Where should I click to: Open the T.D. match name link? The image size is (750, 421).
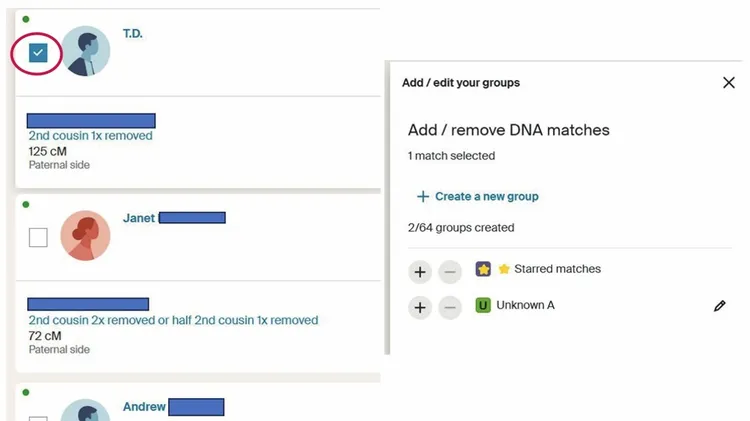click(x=133, y=34)
